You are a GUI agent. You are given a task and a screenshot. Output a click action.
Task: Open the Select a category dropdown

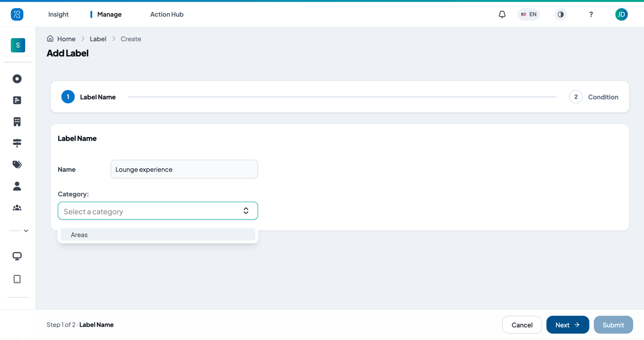tap(158, 211)
